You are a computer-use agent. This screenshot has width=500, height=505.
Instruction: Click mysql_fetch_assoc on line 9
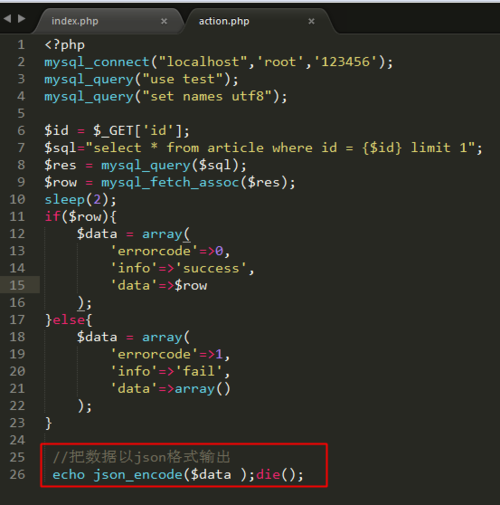170,182
